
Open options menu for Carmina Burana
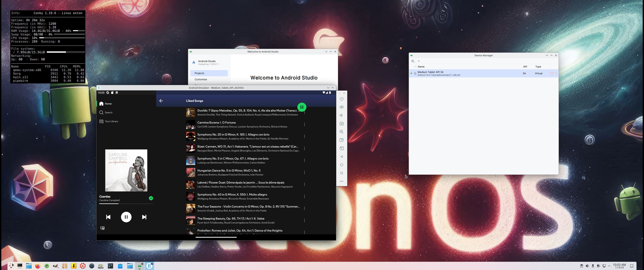click(x=305, y=124)
